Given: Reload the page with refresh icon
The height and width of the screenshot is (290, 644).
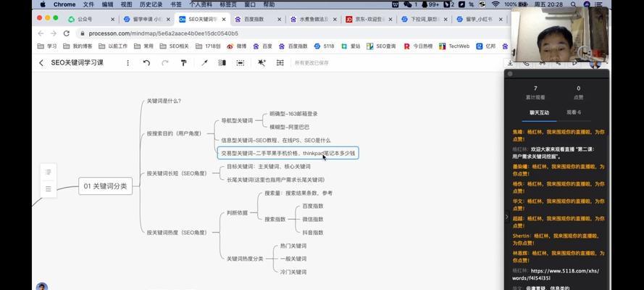Looking at the screenshot, I should click(x=67, y=33).
